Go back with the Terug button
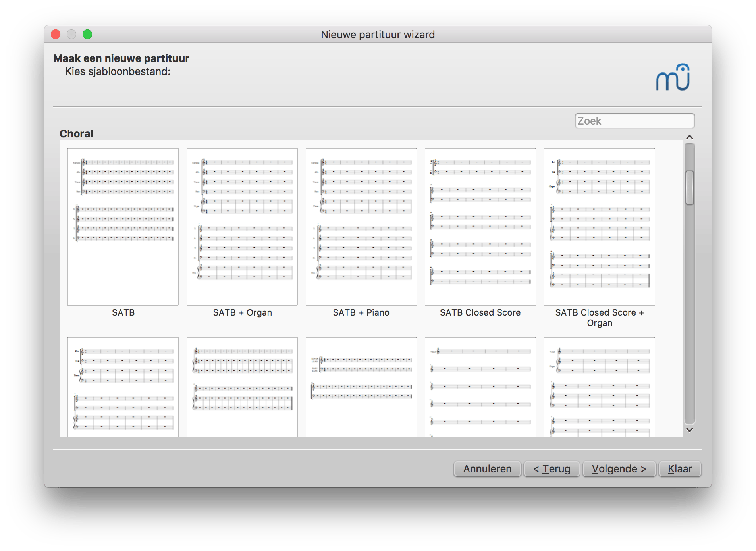Viewport: 756px width, 551px height. coord(552,469)
